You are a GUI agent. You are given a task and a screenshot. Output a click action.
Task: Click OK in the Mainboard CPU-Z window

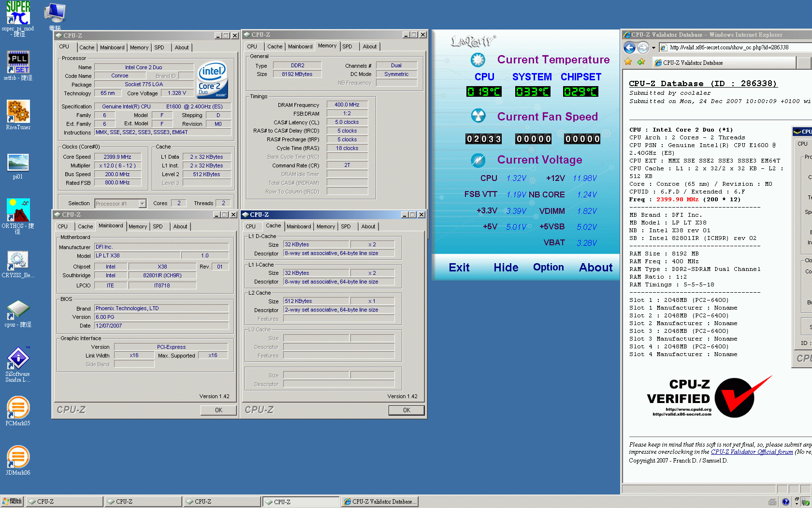pyautogui.click(x=218, y=410)
